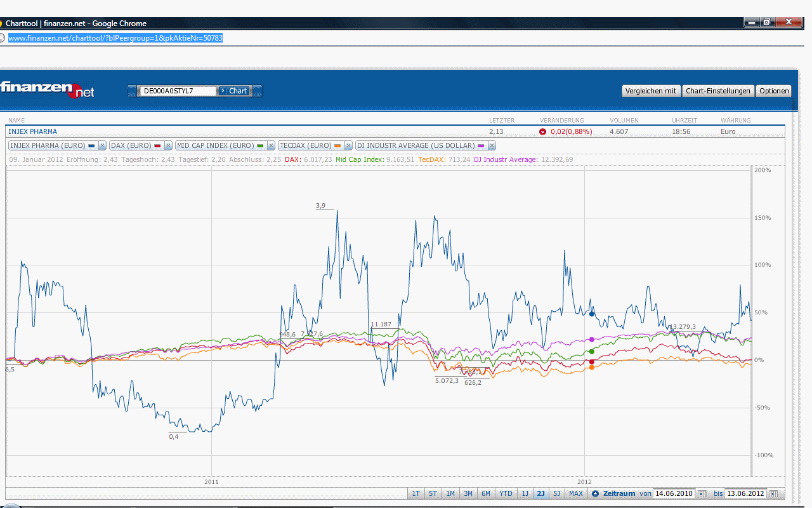
Task: Open the Optionen menu
Action: coord(774,91)
